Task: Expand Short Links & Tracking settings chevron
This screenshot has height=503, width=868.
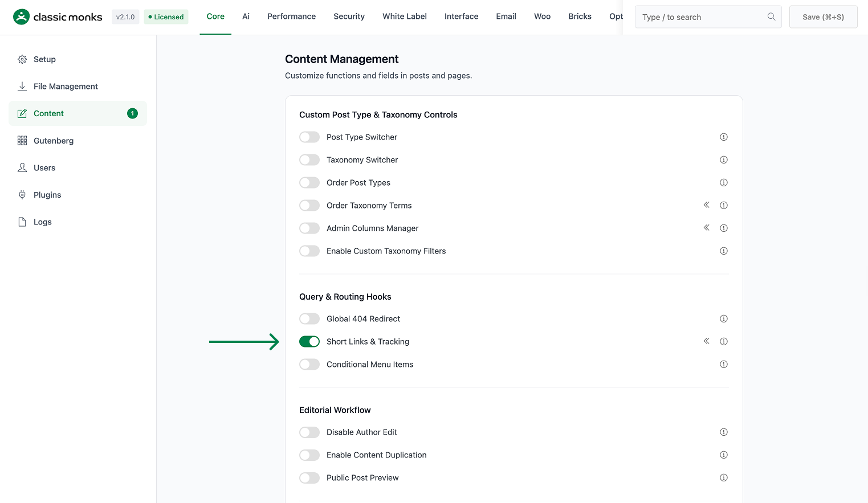Action: pyautogui.click(x=706, y=341)
